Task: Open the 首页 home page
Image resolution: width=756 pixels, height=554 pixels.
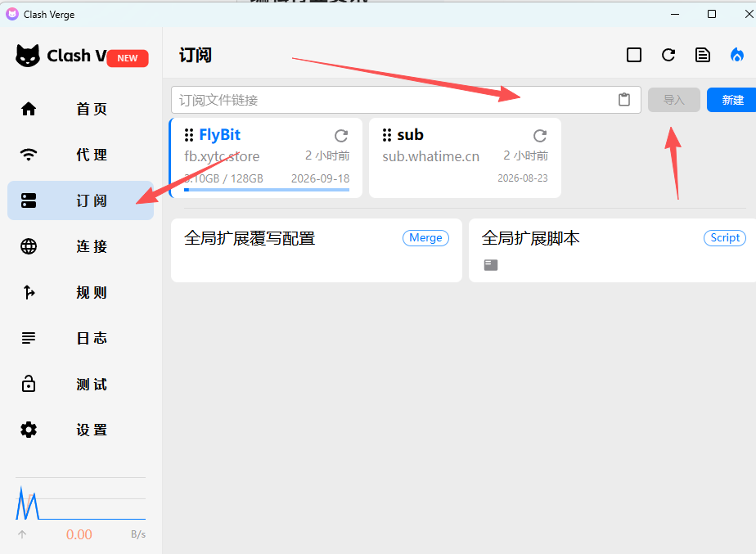Action: 80,109
